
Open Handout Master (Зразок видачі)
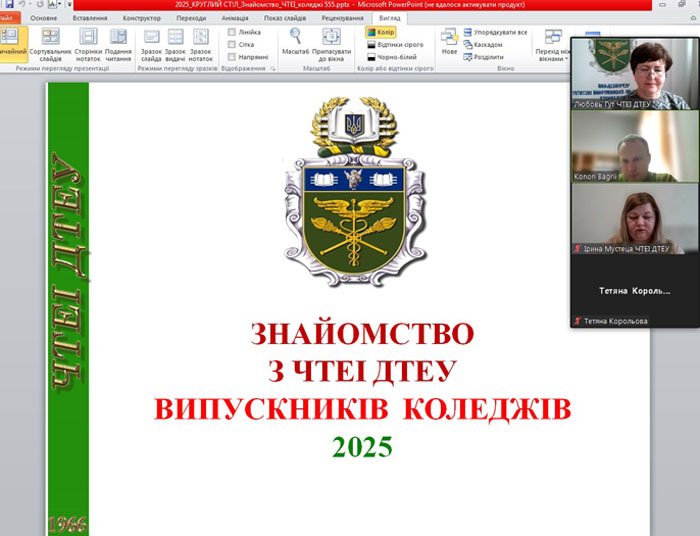pyautogui.click(x=176, y=44)
